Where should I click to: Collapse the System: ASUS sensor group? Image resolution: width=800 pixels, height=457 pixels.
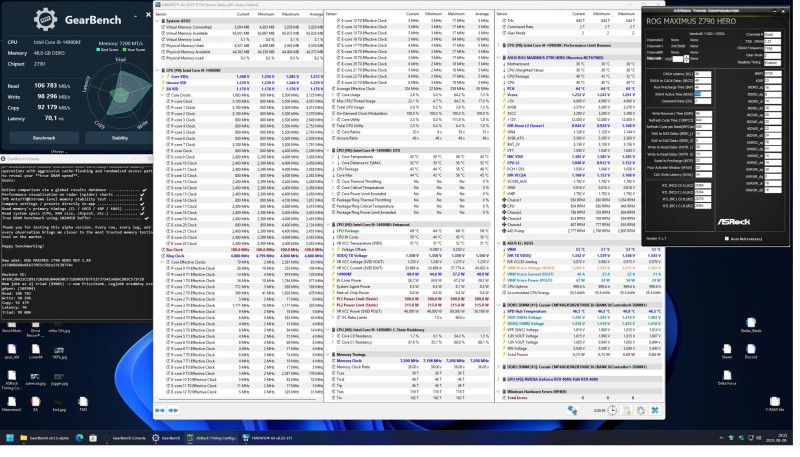[x=158, y=21]
